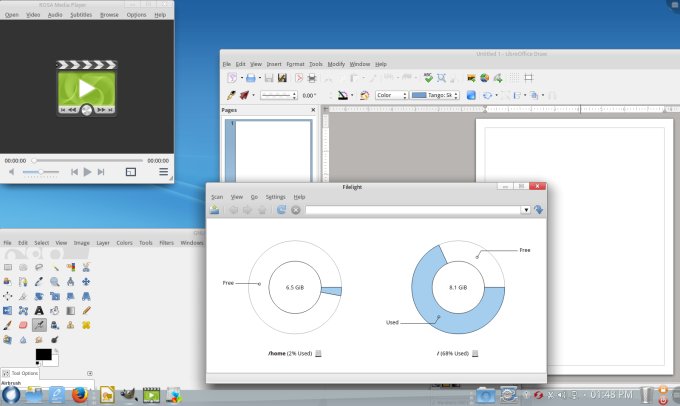
Task: Select the Airbrush tool in GIMP
Action: 39,325
